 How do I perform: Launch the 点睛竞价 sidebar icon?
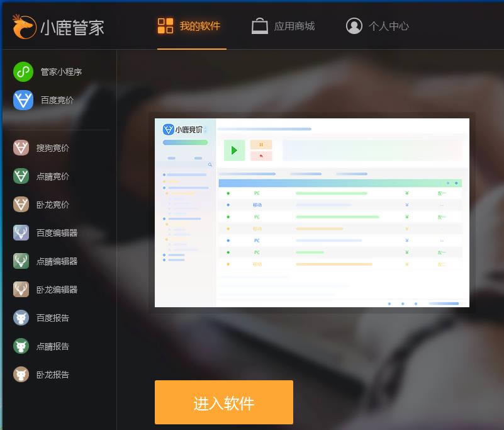pyautogui.click(x=21, y=176)
